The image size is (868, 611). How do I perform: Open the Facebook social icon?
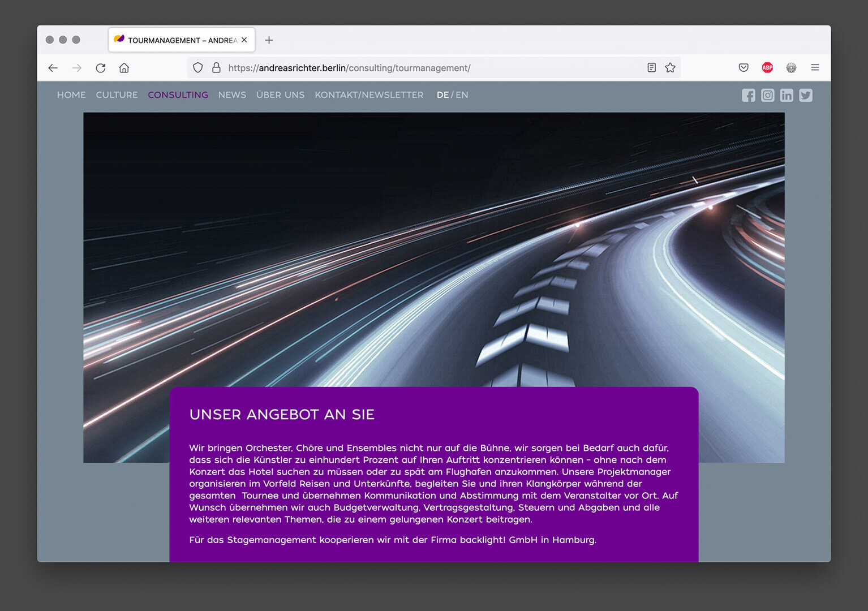pyautogui.click(x=748, y=96)
